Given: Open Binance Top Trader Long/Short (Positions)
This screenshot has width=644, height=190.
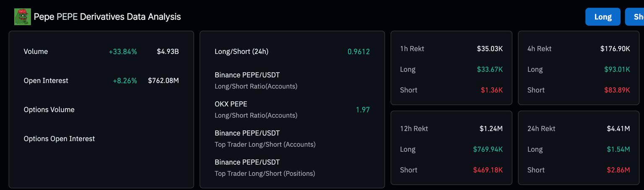Looking at the screenshot, I should pyautogui.click(x=265, y=167).
